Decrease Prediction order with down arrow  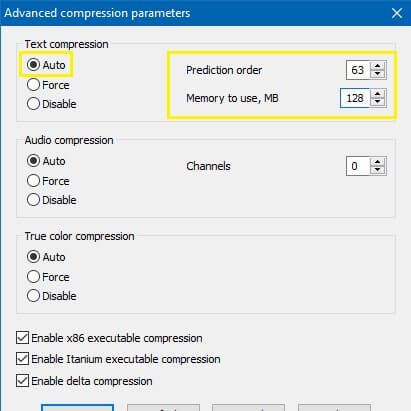(x=377, y=74)
